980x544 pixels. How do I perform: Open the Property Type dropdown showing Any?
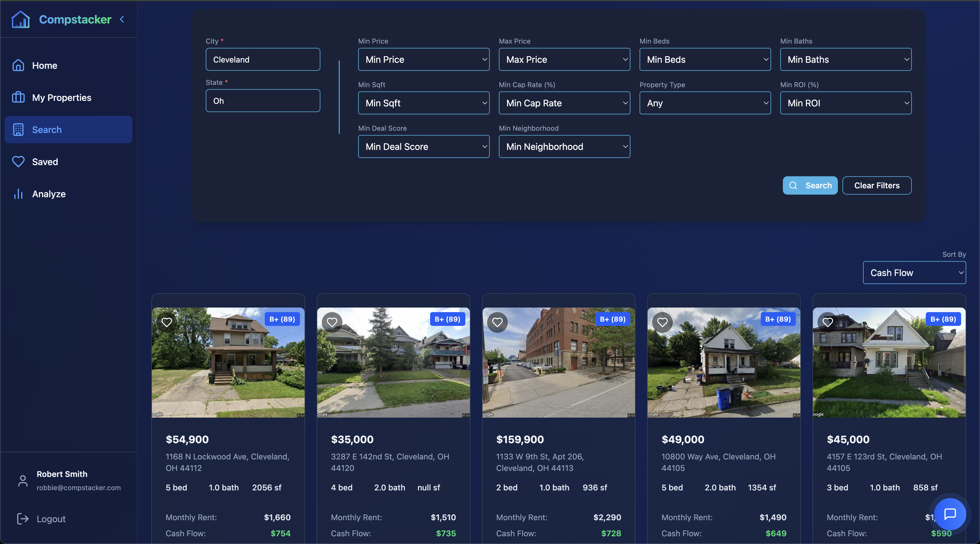point(705,103)
